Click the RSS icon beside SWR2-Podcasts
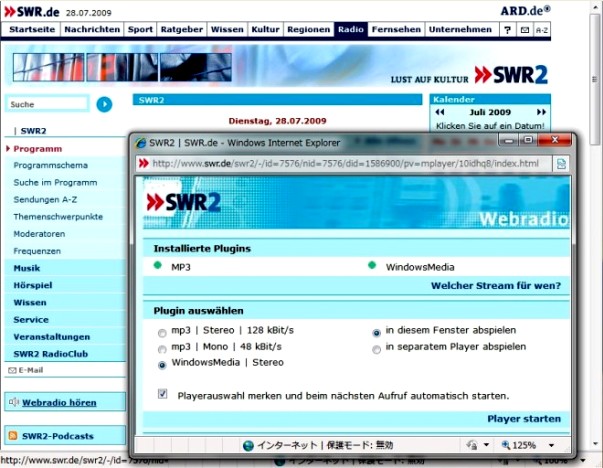Screen dimensions: 603x468 pyautogui.click(x=13, y=435)
